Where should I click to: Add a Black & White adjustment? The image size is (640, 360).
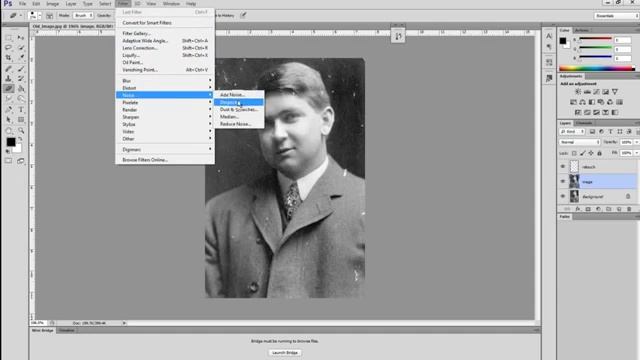[x=592, y=102]
